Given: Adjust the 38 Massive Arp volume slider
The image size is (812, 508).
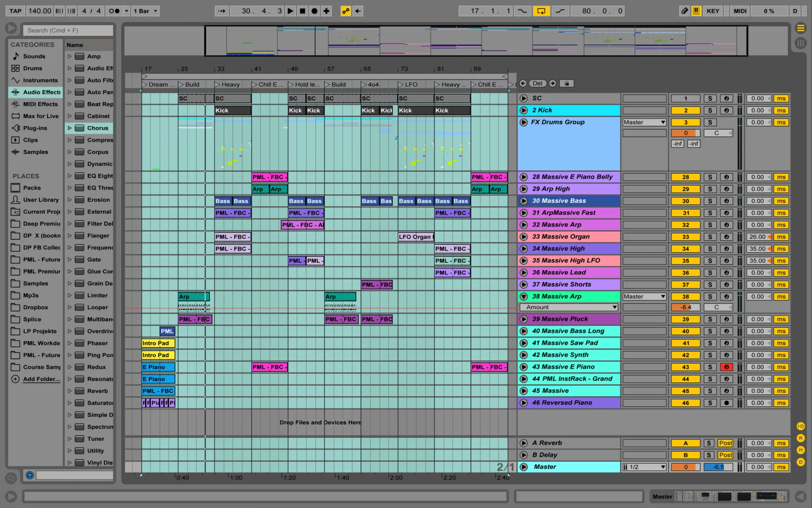Looking at the screenshot, I should [686, 307].
